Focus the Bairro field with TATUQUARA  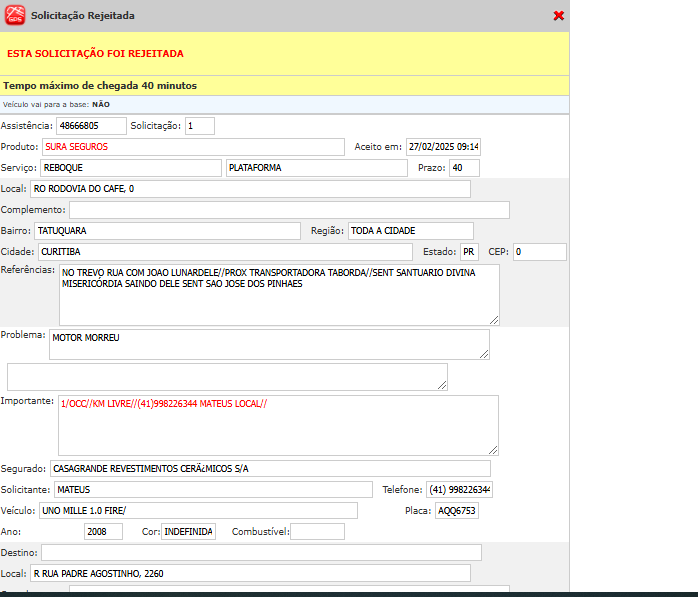click(x=166, y=231)
